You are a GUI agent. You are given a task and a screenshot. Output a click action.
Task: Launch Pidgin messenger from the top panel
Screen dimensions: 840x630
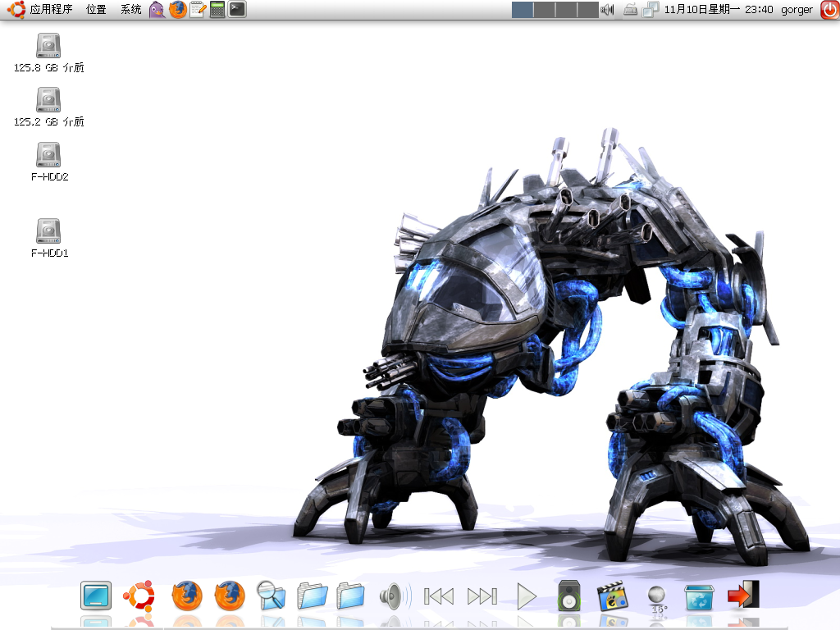157,10
